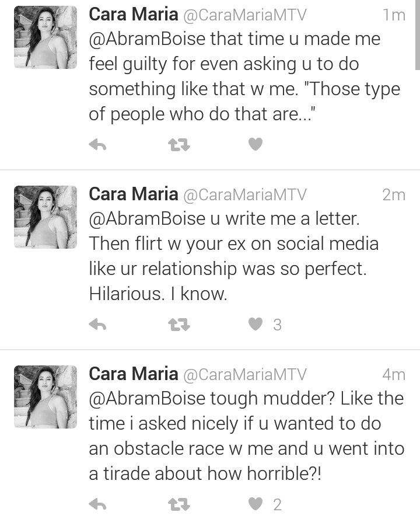420x526 pixels.
Task: Open @AbramBoise mention in the letter tweet
Action: (x=147, y=219)
